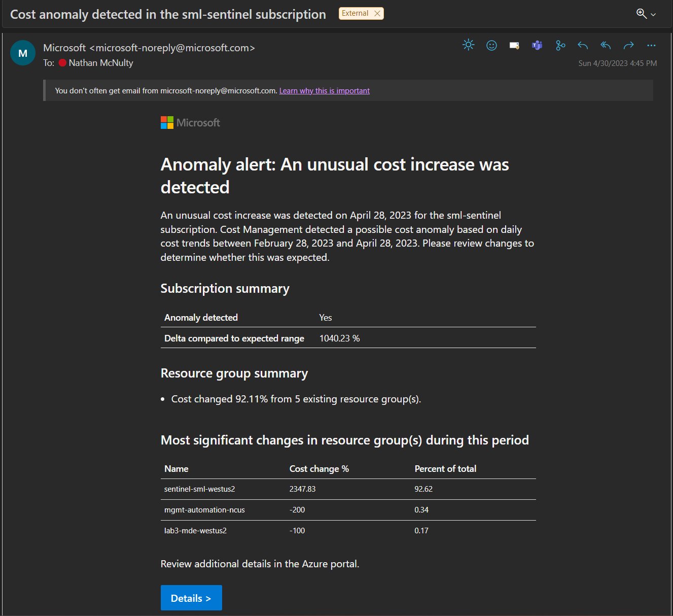673x616 pixels.
Task: Open the zoom magnifier control
Action: pyautogui.click(x=642, y=14)
